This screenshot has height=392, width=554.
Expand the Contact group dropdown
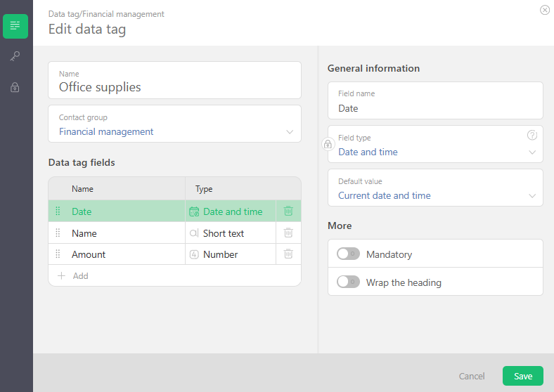coord(290,132)
